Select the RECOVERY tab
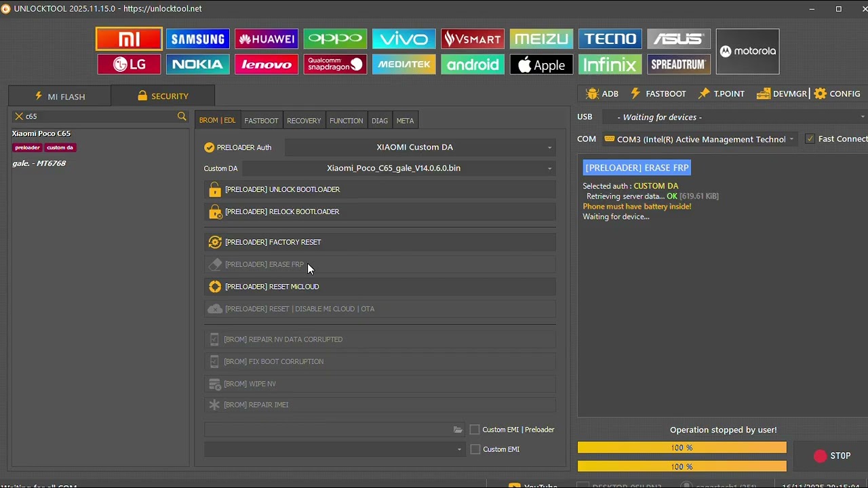 point(304,121)
